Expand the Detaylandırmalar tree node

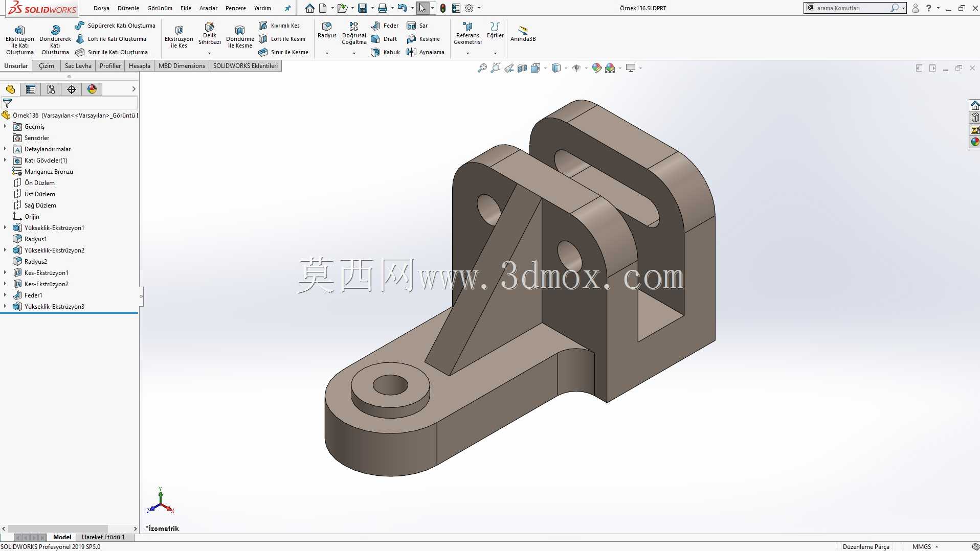click(x=5, y=149)
